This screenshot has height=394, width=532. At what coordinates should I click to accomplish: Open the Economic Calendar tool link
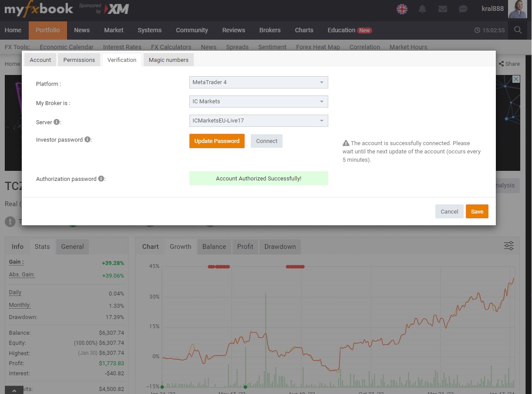(67, 47)
